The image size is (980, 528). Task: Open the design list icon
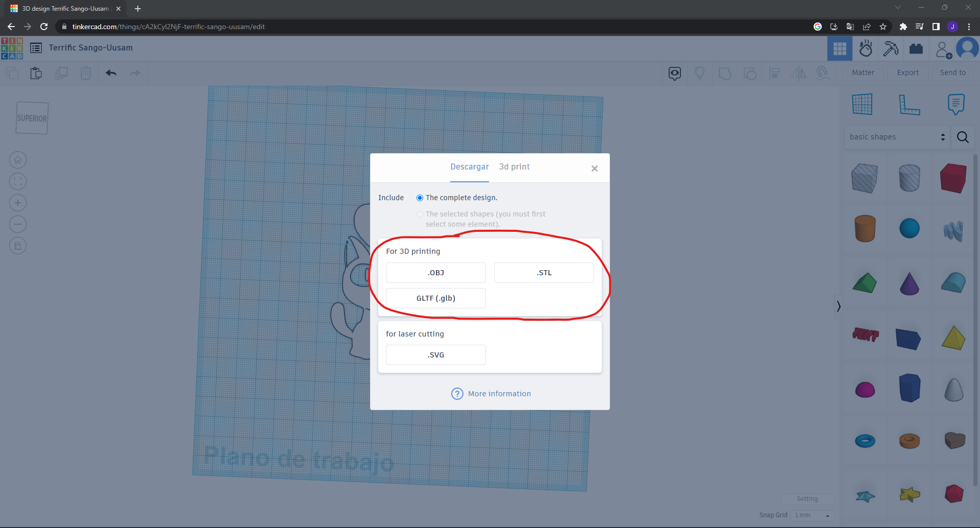point(36,48)
